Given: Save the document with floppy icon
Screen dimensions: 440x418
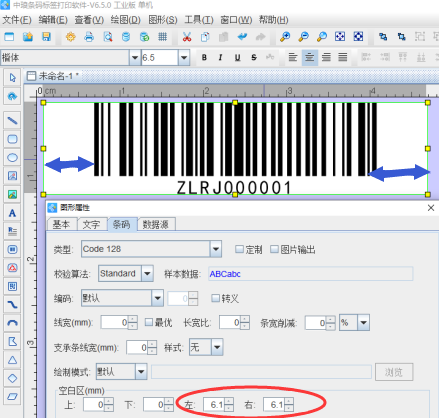Looking at the screenshot, I should point(46,37).
